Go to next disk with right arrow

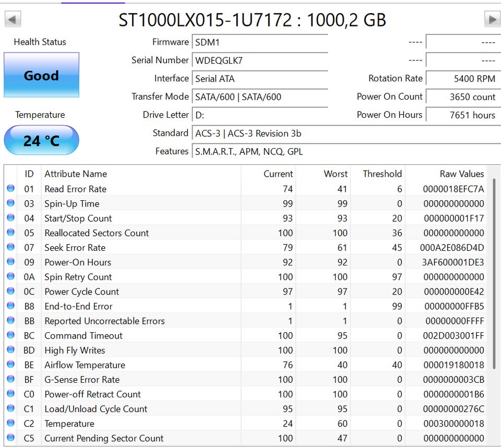492,19
